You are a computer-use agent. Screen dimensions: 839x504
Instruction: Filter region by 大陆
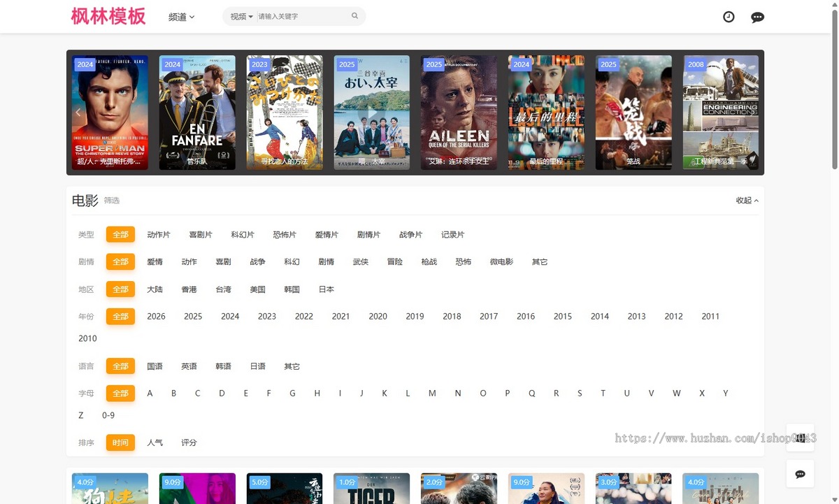[x=155, y=289]
